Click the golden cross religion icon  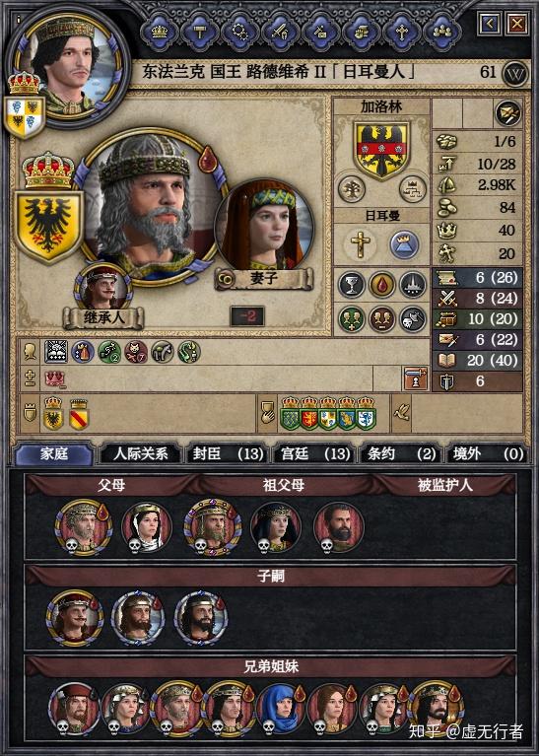[360, 244]
